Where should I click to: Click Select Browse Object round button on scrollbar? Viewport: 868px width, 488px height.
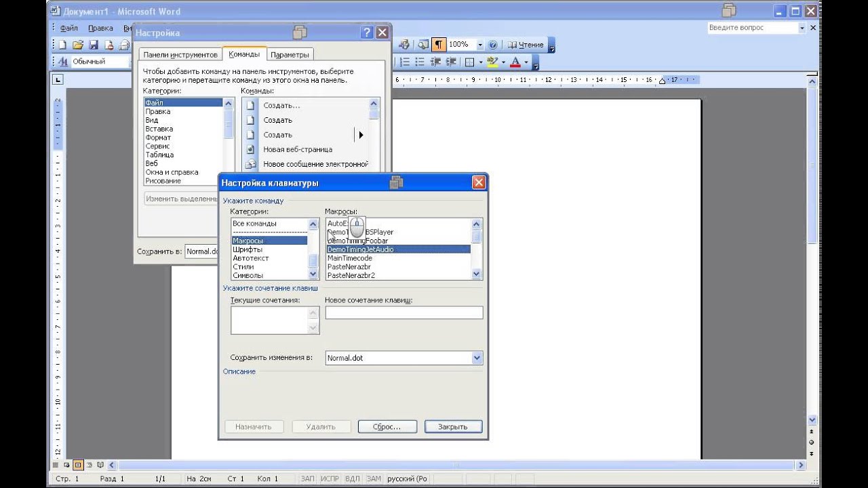812,441
